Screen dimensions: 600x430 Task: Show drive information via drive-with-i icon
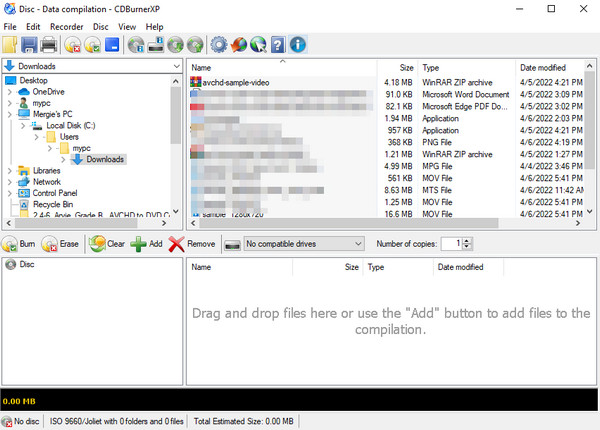click(156, 45)
